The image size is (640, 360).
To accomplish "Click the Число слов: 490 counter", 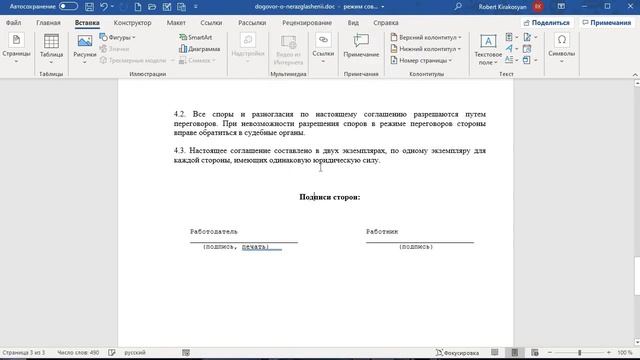I will click(78, 352).
